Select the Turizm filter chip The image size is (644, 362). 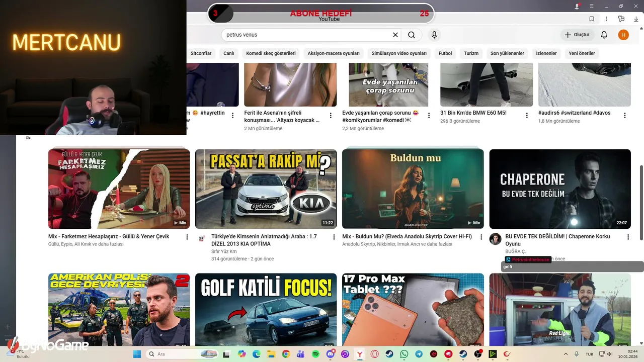point(471,53)
